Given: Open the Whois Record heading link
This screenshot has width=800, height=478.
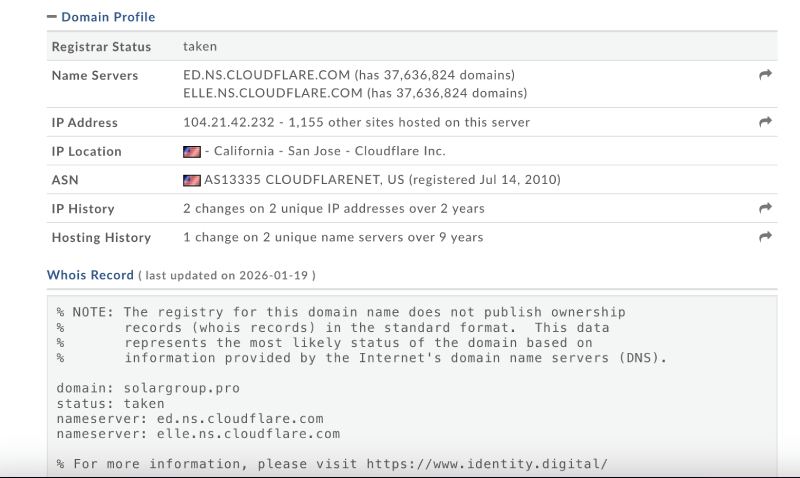Looking at the screenshot, I should pos(90,275).
